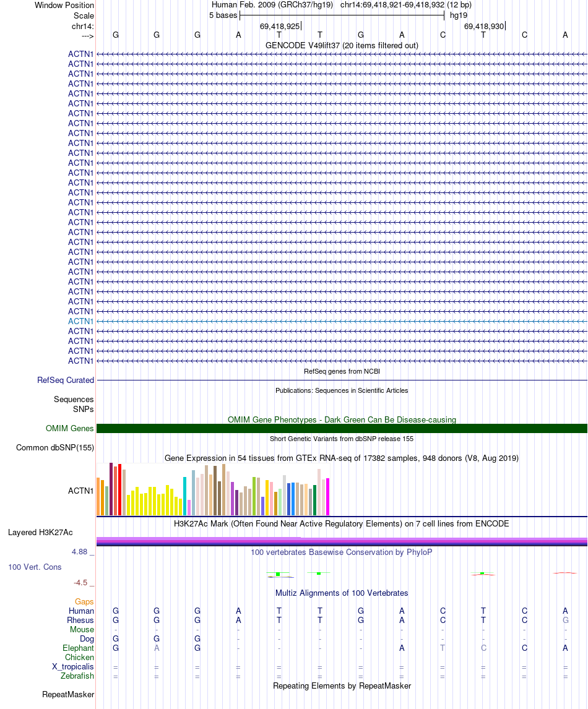The width and height of the screenshot is (588, 709).
Task: Open 100 vertebrates Basewise Conservation by PhyloP title
Action: 342,552
